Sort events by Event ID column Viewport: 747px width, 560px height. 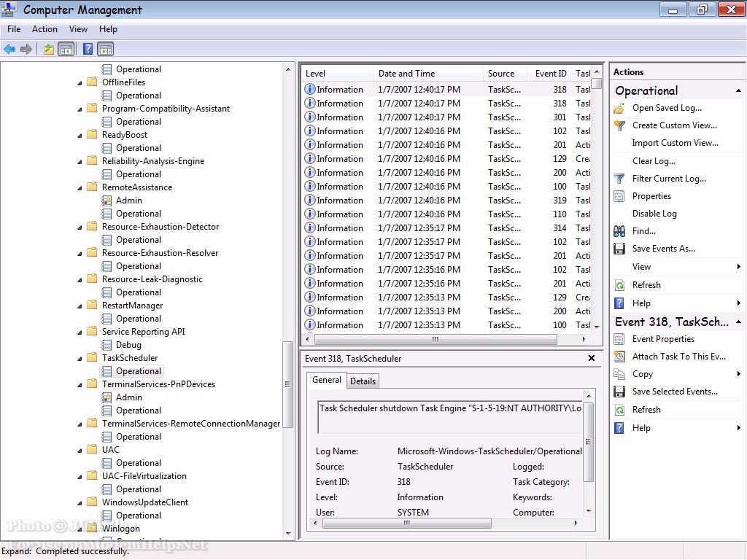550,74
